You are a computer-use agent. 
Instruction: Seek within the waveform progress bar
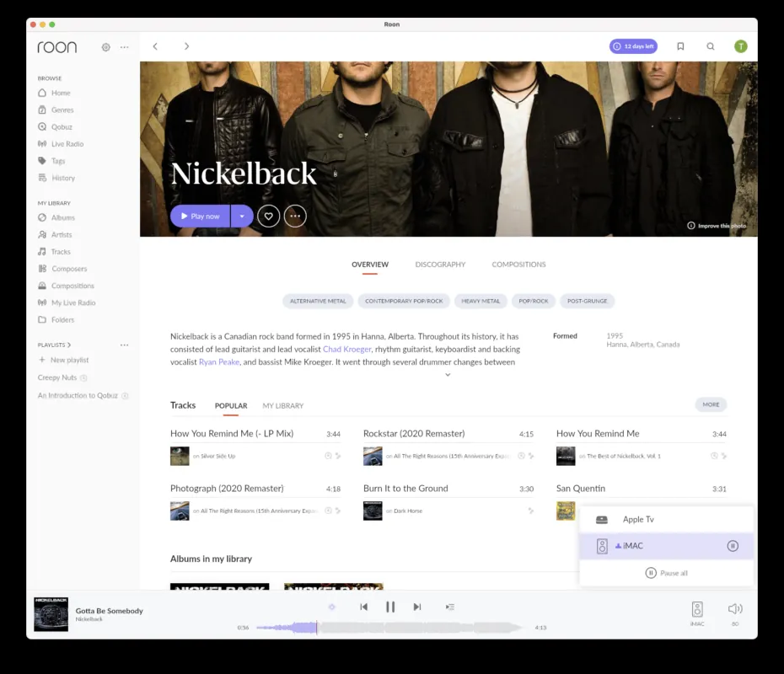(x=388, y=628)
